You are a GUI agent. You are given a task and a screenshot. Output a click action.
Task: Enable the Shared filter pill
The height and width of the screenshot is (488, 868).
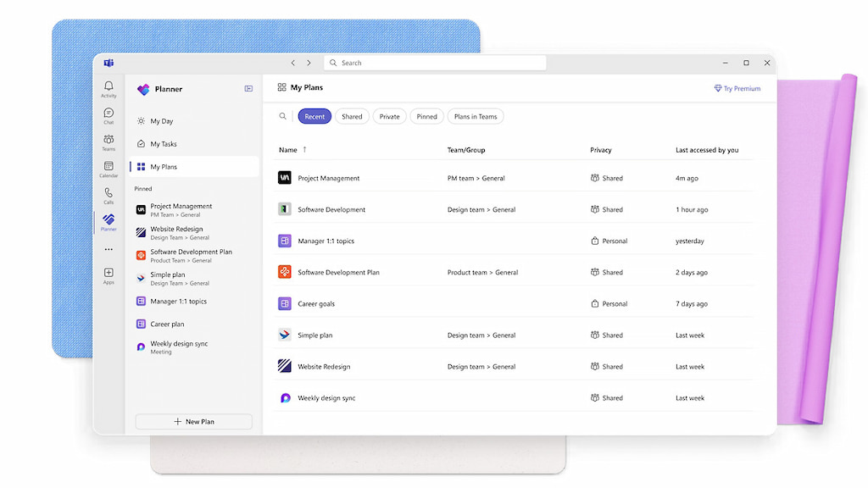pos(352,116)
